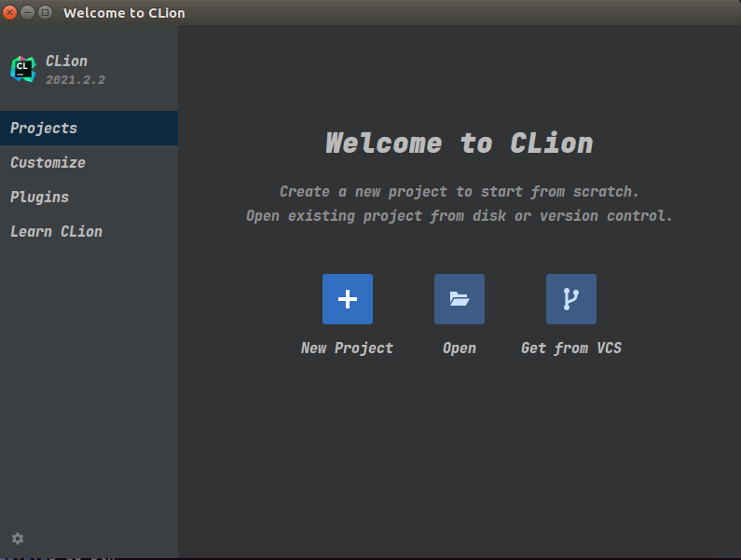Open the Plugins tab
Viewport: 741px width, 560px height.
point(89,197)
